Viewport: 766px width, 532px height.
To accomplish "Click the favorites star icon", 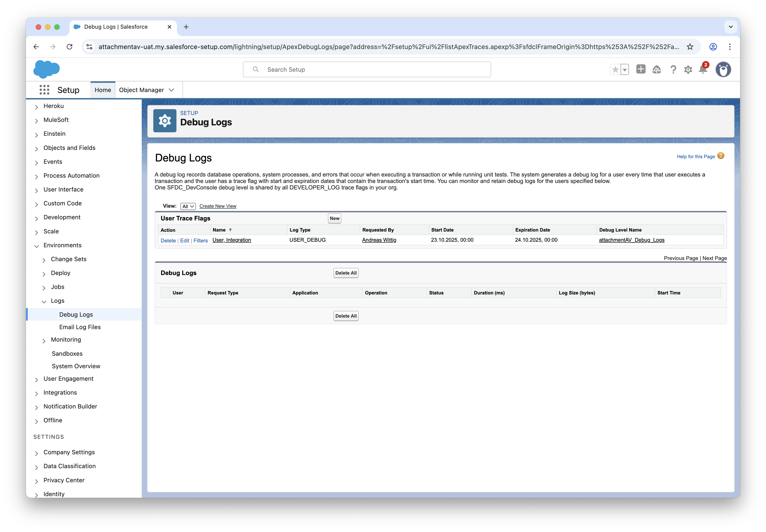I will coord(615,70).
